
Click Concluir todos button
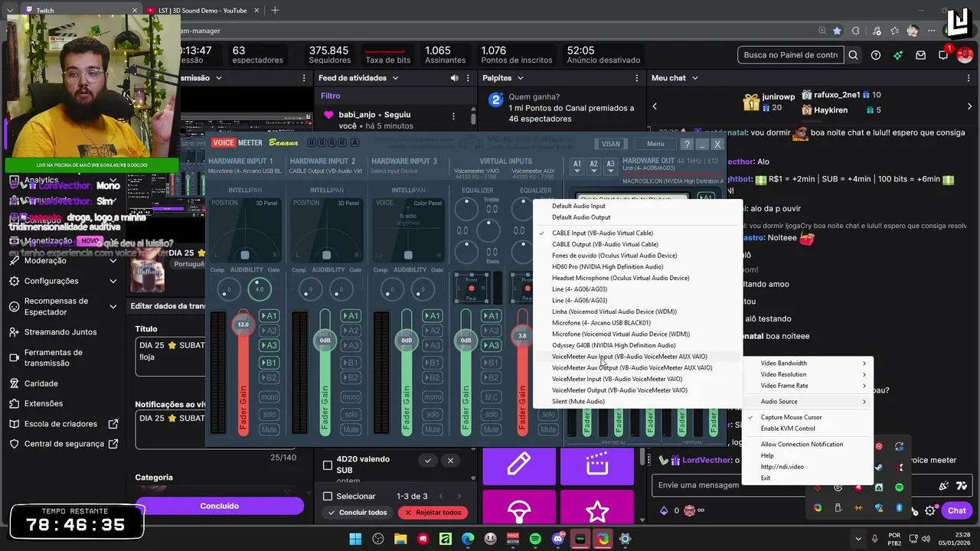tap(358, 513)
